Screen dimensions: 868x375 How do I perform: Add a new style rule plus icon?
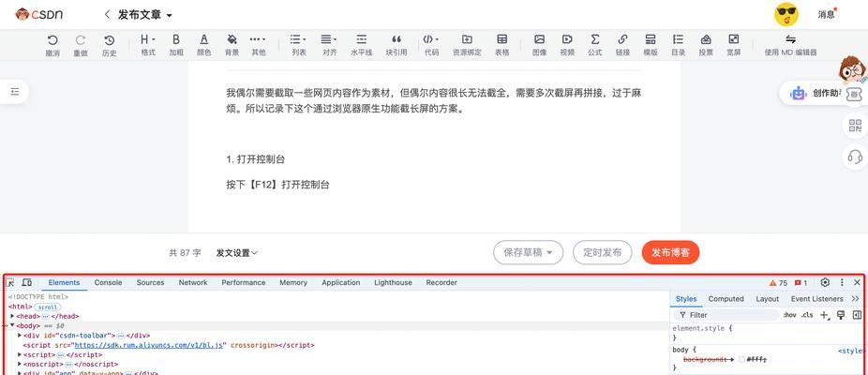pyautogui.click(x=824, y=315)
